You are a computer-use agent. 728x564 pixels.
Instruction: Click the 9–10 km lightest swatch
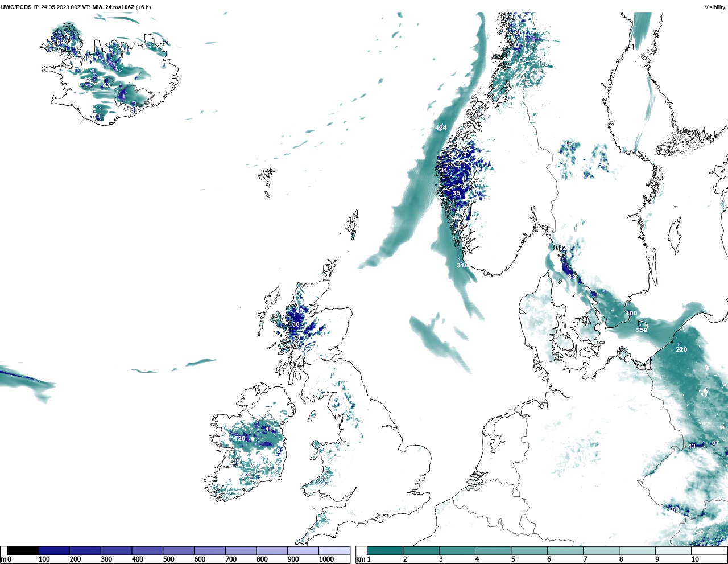click(673, 550)
